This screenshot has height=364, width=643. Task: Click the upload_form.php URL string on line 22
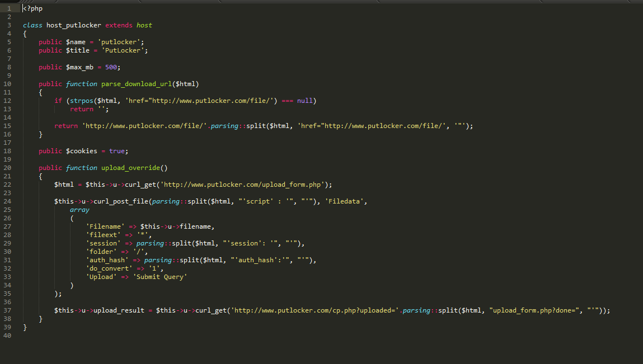point(242,185)
